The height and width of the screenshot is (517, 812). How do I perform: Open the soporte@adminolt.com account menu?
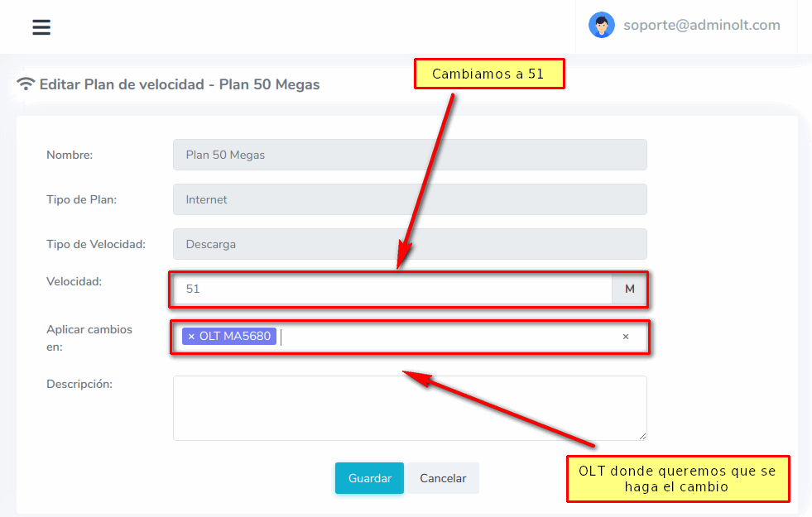point(701,25)
